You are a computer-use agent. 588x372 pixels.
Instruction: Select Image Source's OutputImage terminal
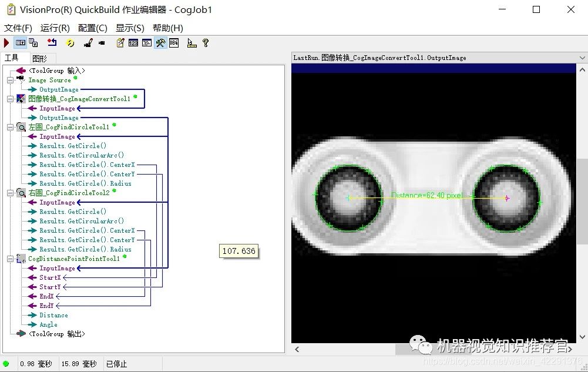click(59, 90)
